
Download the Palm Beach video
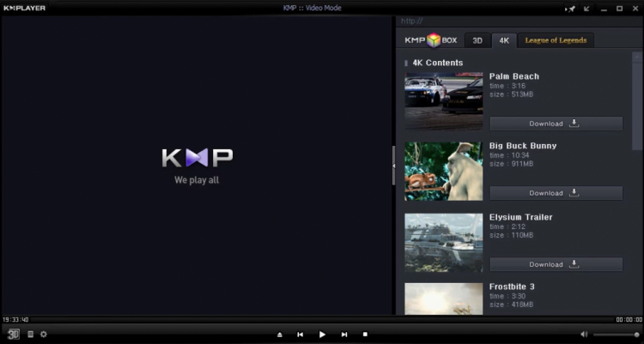click(556, 124)
